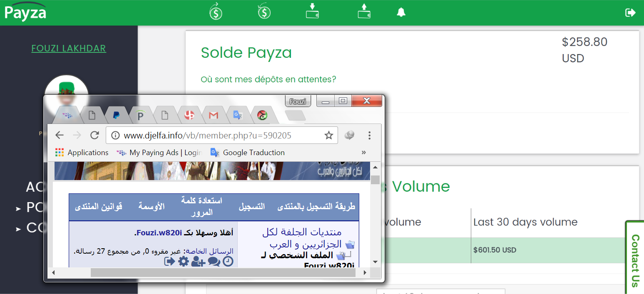Viewport: 644px width, 294px height.
Task: Switch to the Payza browser tab
Action: [141, 115]
